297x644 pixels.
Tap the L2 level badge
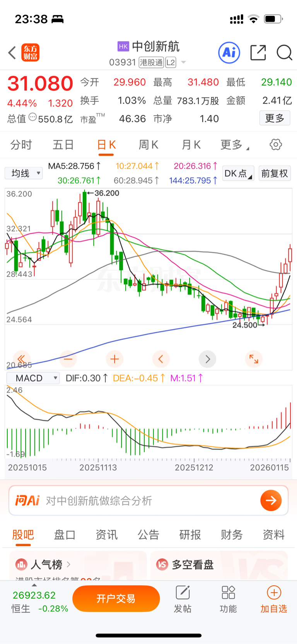pyautogui.click(x=171, y=62)
